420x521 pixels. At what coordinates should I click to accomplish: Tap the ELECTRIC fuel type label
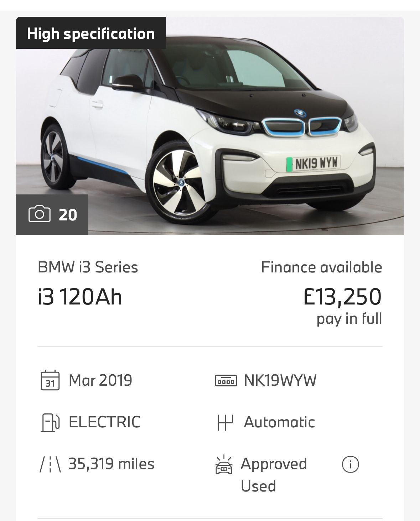pyautogui.click(x=104, y=422)
